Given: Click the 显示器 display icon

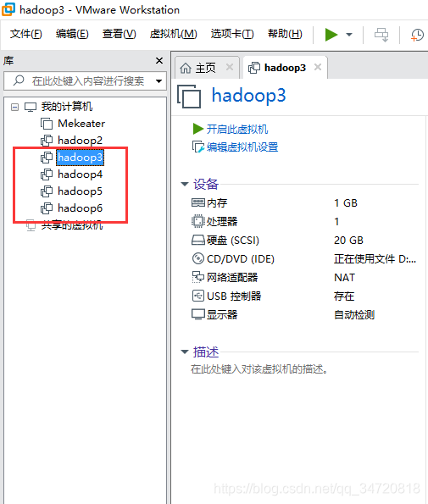Looking at the screenshot, I should pos(198,314).
